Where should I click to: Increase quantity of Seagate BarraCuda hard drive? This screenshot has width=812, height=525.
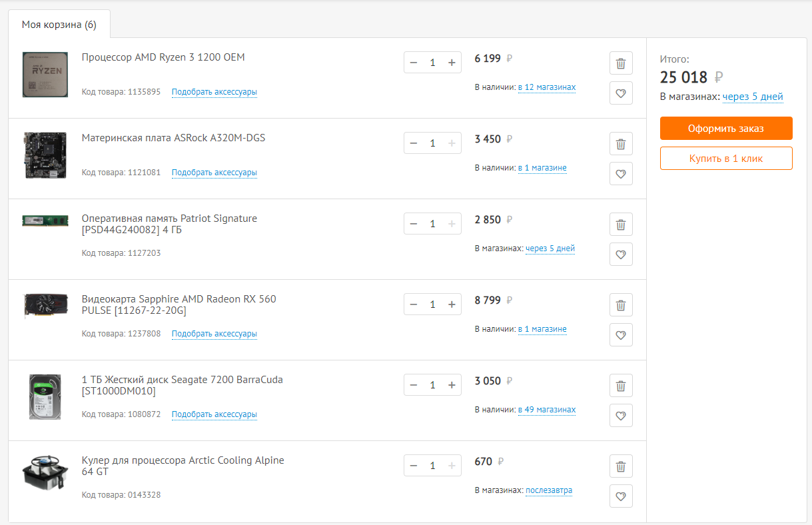coord(452,385)
